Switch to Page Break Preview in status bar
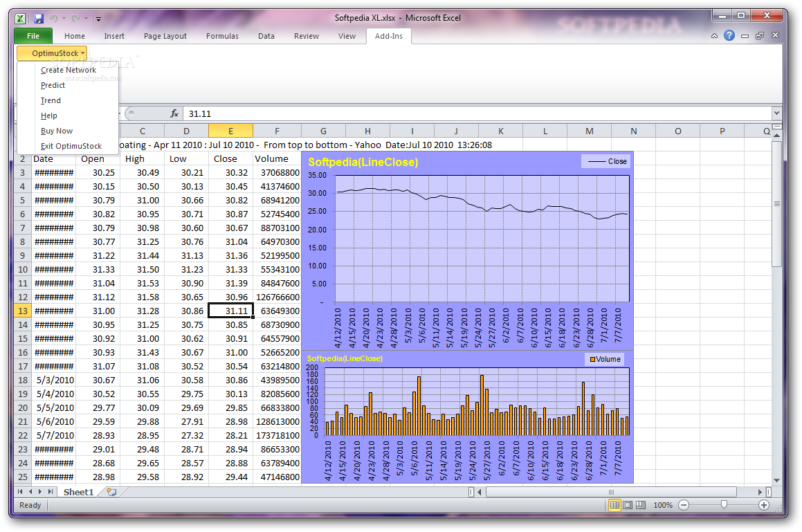Screen dimensions: 802x532 (x=640, y=505)
